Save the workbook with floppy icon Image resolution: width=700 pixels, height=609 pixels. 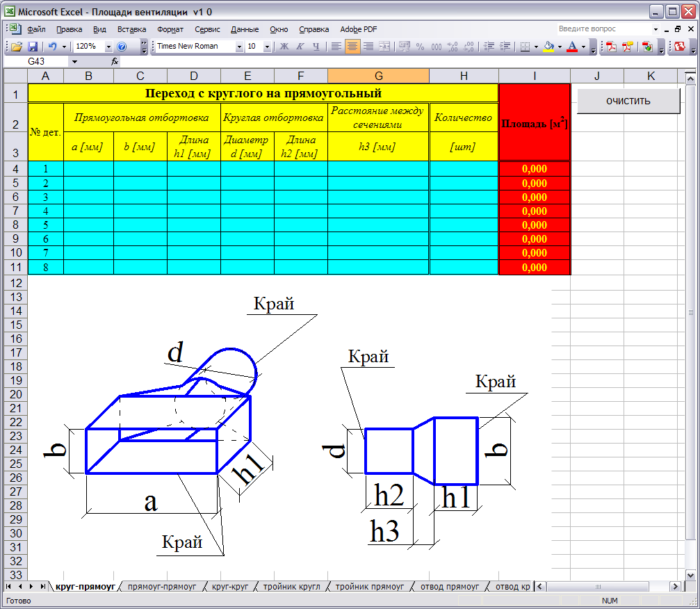click(33, 47)
